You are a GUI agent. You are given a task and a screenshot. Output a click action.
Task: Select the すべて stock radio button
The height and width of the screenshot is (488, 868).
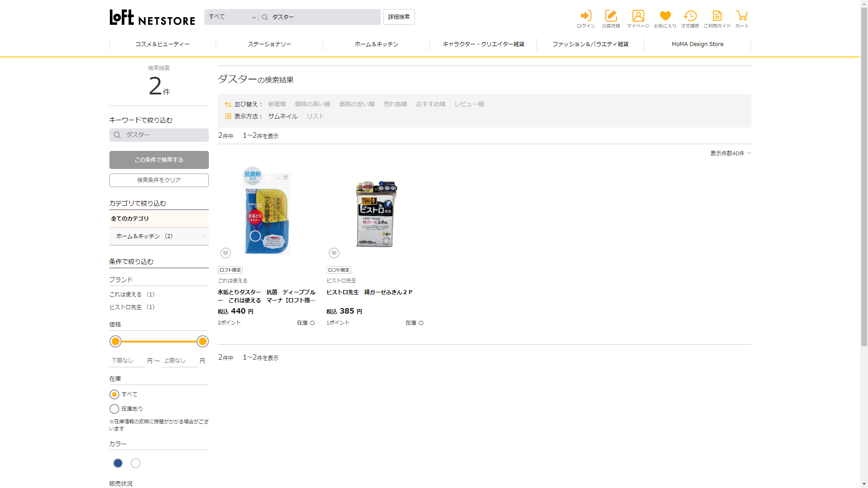pos(114,394)
